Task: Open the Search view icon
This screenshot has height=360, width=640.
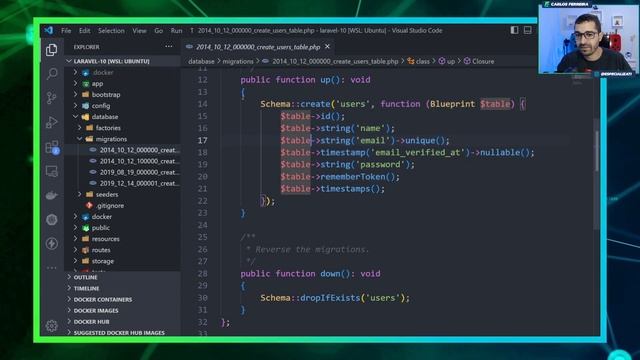Action: click(x=52, y=74)
